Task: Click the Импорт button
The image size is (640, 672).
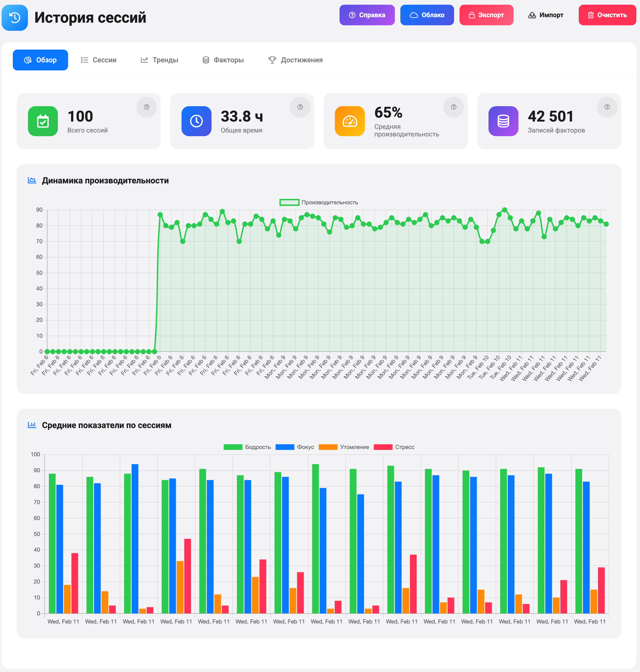Action: point(546,15)
